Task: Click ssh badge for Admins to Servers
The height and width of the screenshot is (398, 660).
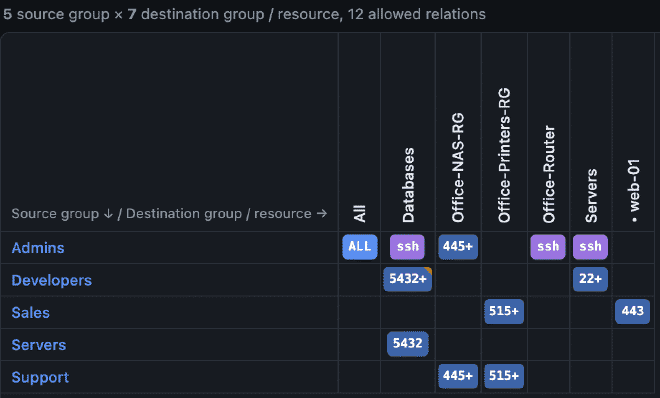Action: pos(590,247)
